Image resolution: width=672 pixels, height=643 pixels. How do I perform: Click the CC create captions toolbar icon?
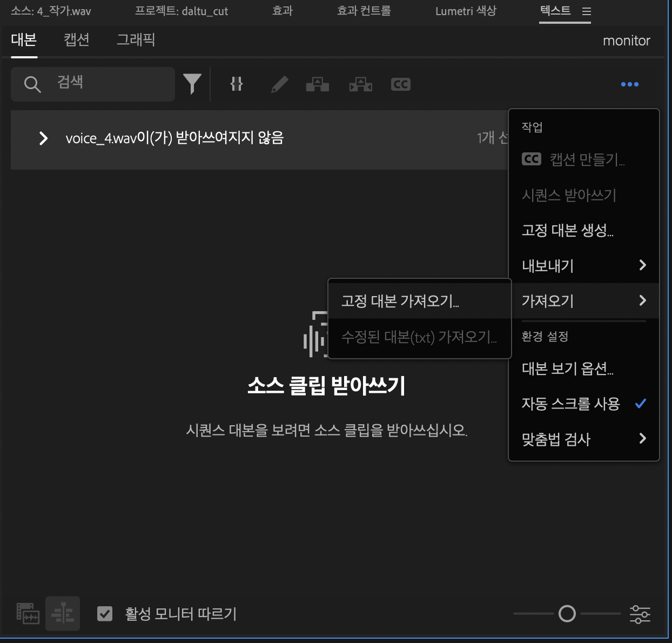[400, 84]
